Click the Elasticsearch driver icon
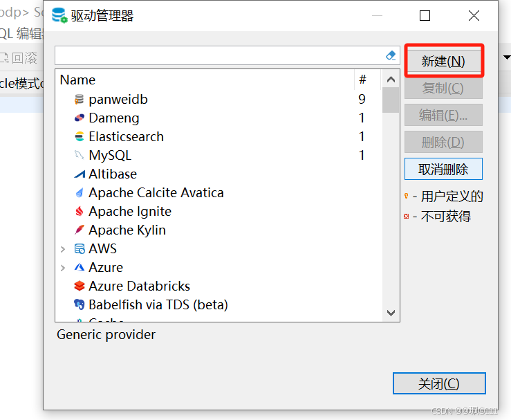Screen dimensions: 511x420 (80, 136)
